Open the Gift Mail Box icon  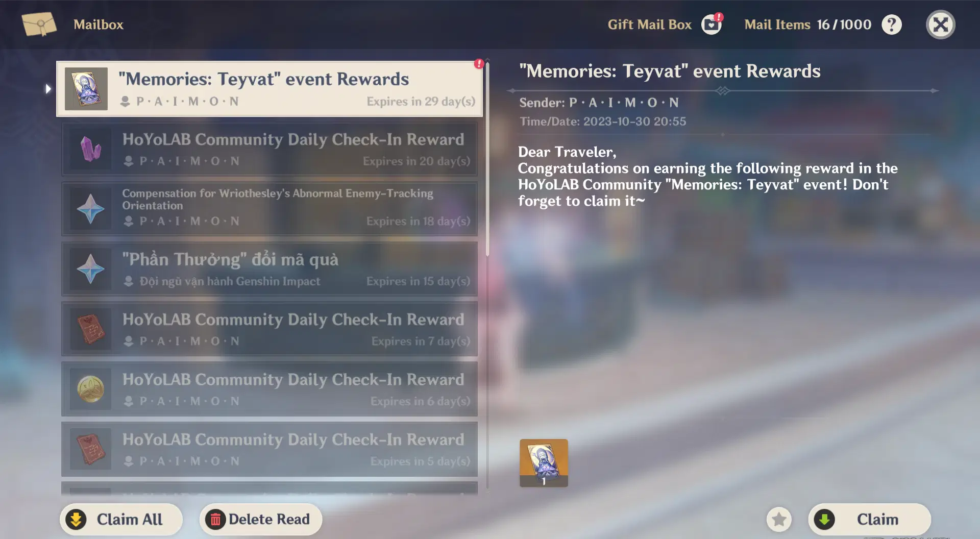coord(711,24)
